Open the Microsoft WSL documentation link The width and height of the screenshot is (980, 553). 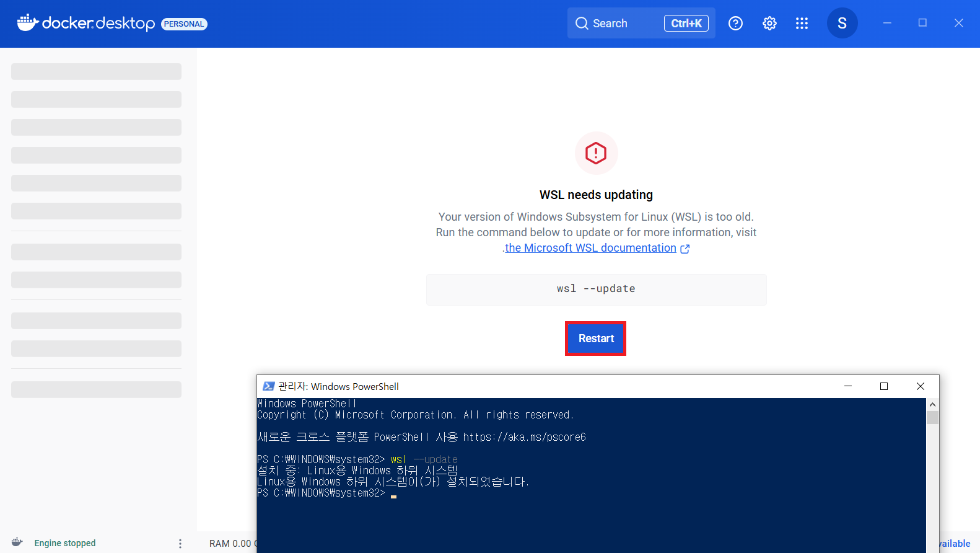click(x=590, y=248)
